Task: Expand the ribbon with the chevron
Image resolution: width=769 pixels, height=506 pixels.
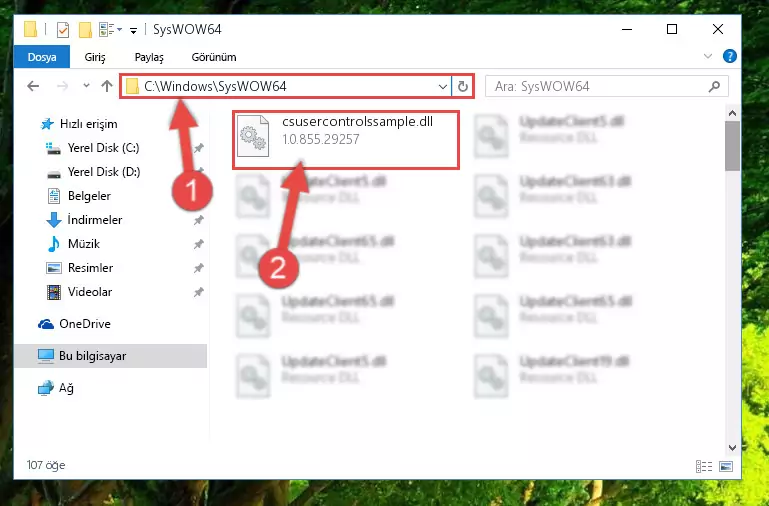Action: pos(708,56)
